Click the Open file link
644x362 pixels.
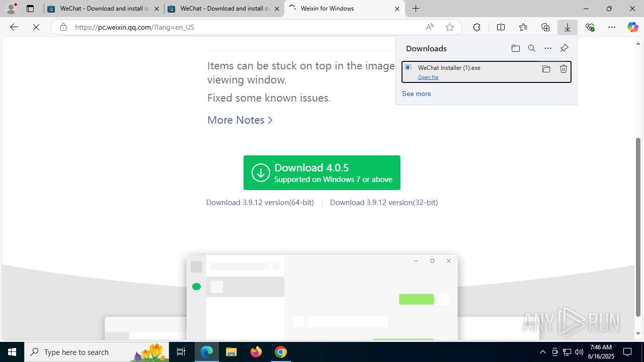point(428,77)
